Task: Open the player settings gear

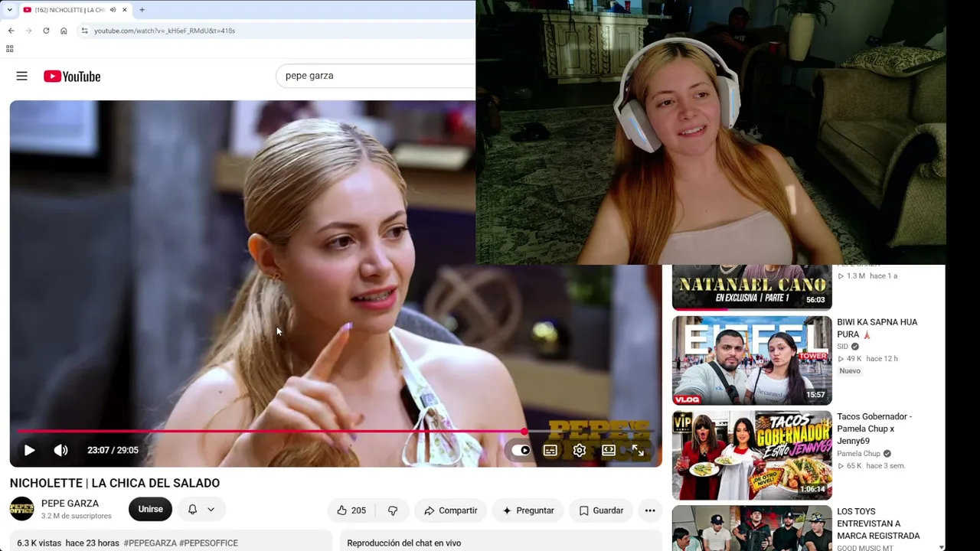Action: click(x=580, y=450)
